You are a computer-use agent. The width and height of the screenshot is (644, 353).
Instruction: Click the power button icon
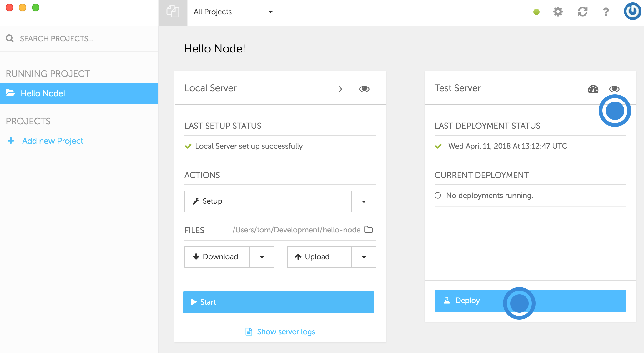click(x=632, y=12)
